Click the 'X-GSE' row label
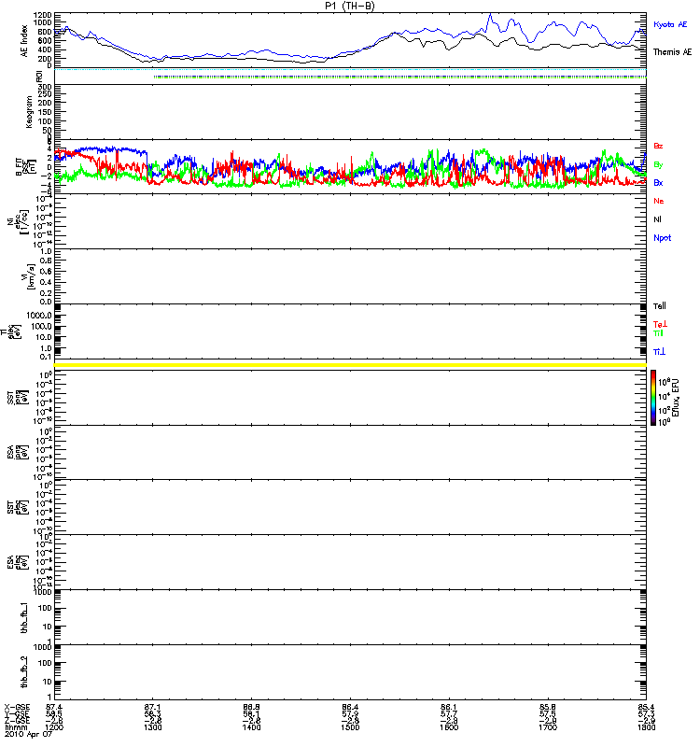The width and height of the screenshot is (700, 747). (x=17, y=707)
